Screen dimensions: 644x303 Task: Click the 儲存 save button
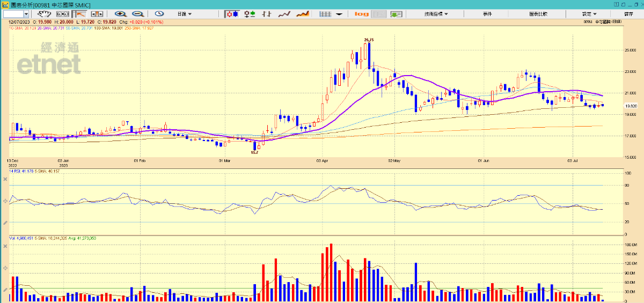click(x=628, y=14)
